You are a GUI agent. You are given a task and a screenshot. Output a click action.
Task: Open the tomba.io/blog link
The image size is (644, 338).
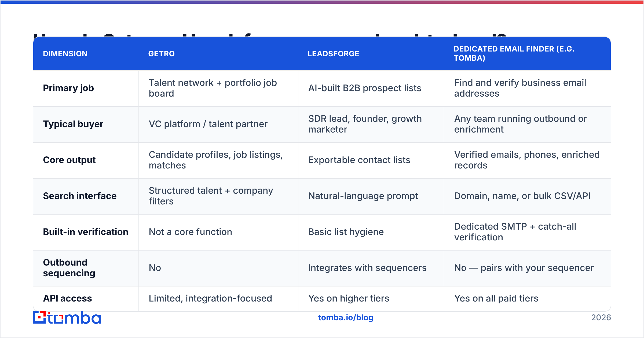346,318
